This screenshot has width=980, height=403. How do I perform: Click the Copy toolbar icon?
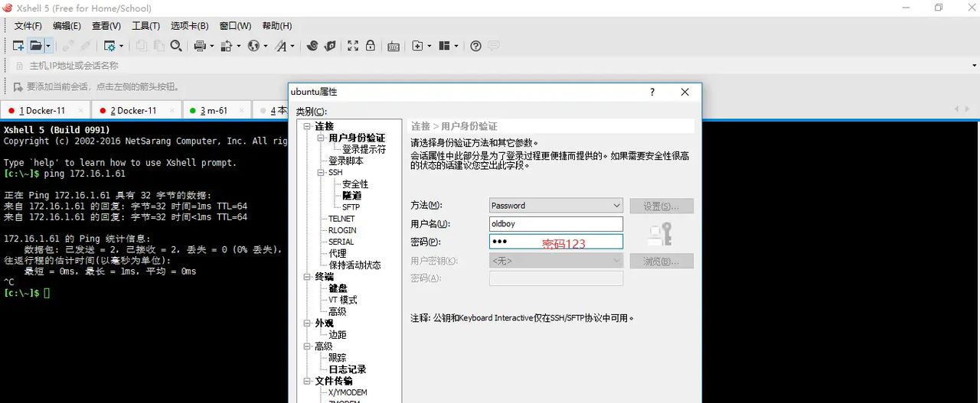(x=142, y=46)
